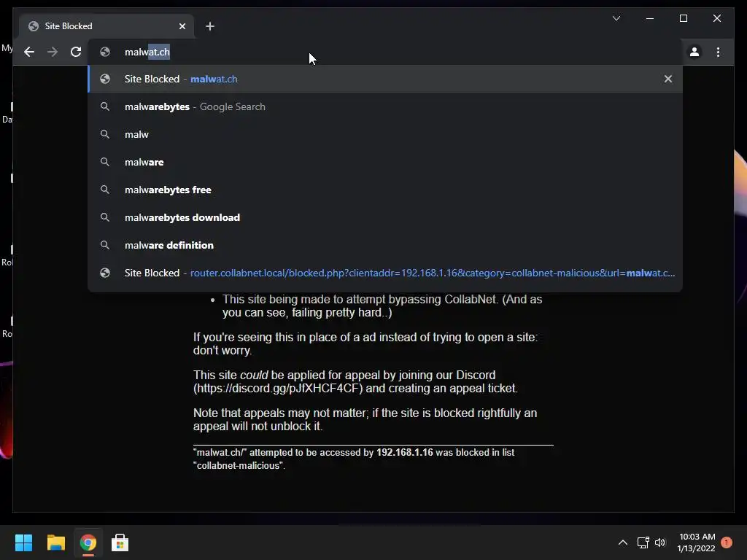
Task: Close the Site Blocked tab
Action: coord(182,26)
